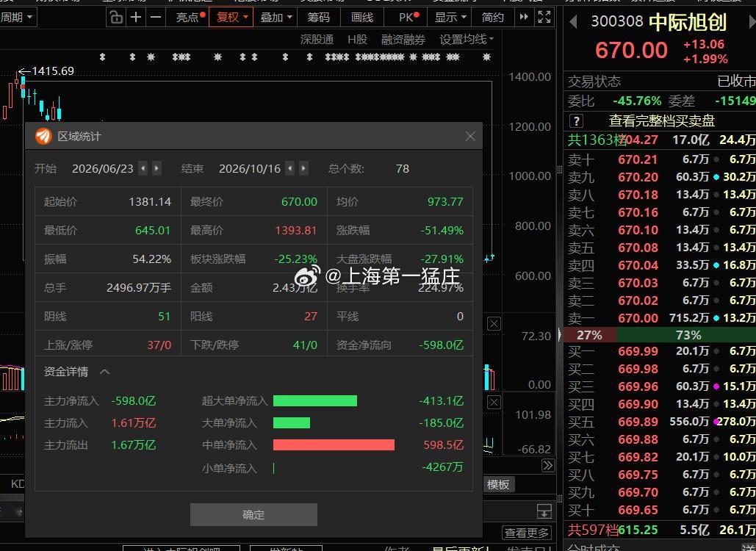Collapse the 资金详情 section
The image size is (756, 551).
pyautogui.click(x=104, y=372)
